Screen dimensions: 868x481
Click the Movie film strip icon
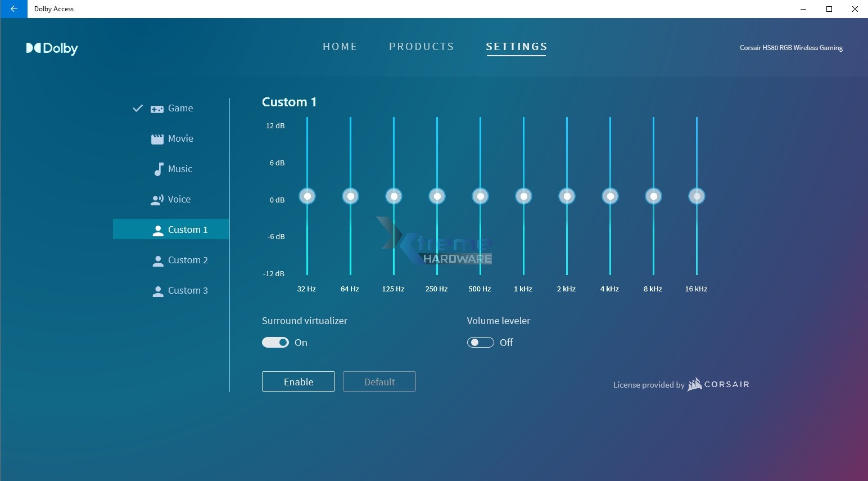(x=157, y=138)
